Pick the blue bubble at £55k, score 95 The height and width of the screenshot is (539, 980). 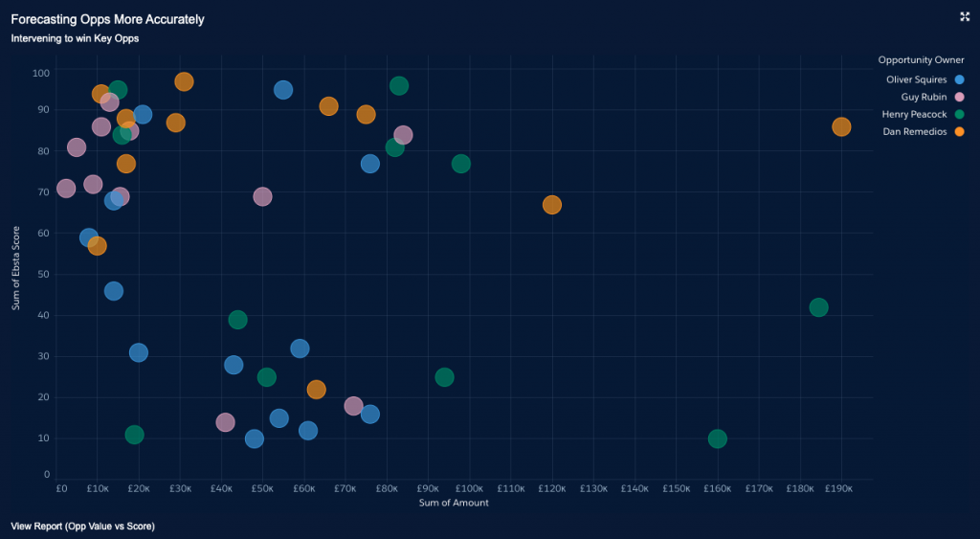[283, 90]
